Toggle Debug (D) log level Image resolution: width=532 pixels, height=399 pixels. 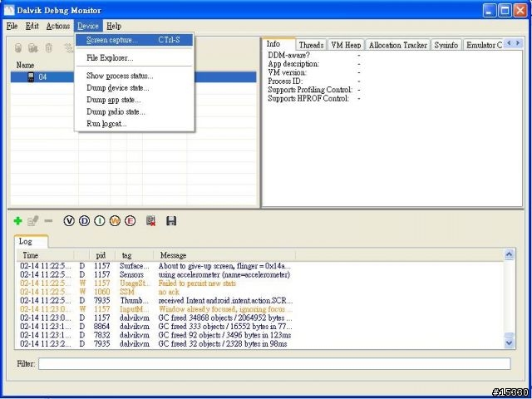pos(84,221)
